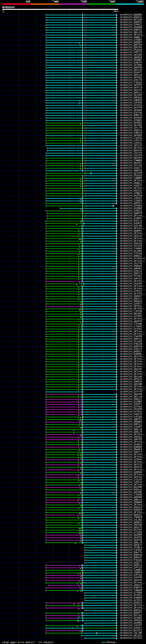Open hit UniRef100_C5YJ75
Viewport: 146px width, 644px height.
click(131, 128)
